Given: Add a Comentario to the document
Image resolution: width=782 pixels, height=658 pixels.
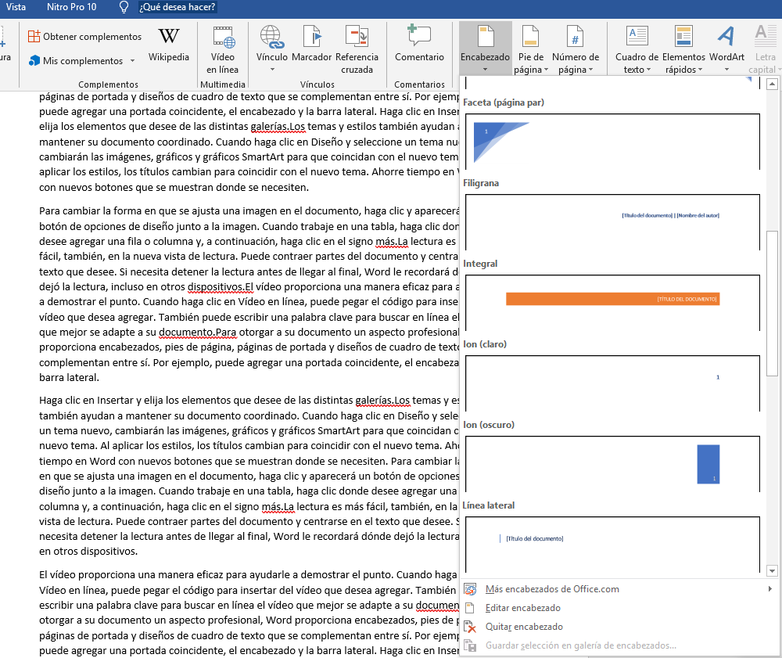Looking at the screenshot, I should pos(419,45).
